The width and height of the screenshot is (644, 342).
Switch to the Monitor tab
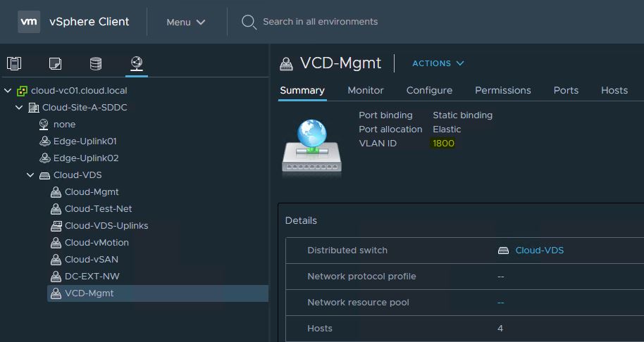pyautogui.click(x=365, y=90)
